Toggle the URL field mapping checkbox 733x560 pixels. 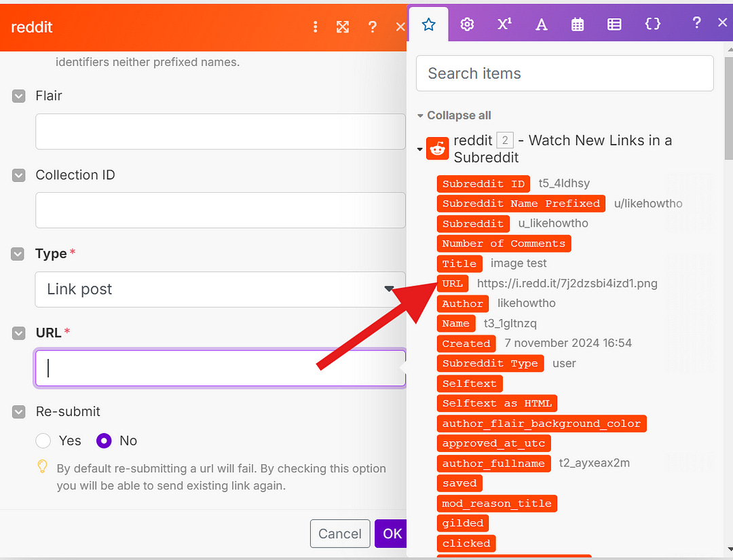click(x=19, y=333)
